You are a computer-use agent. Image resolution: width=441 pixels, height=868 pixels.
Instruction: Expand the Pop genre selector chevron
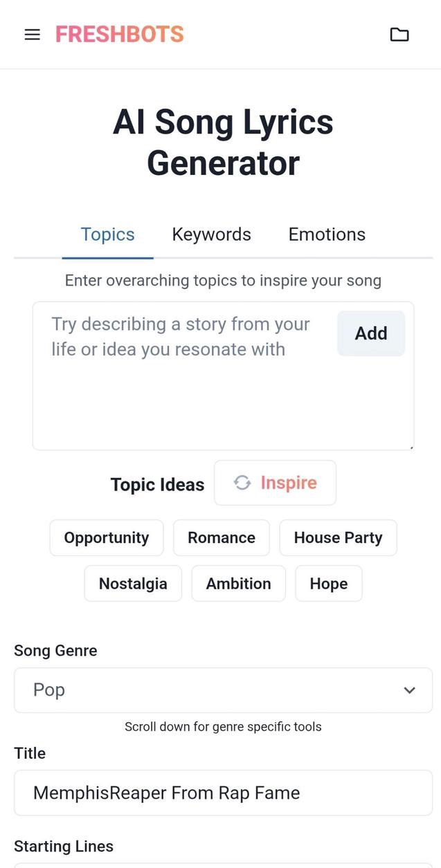point(409,690)
